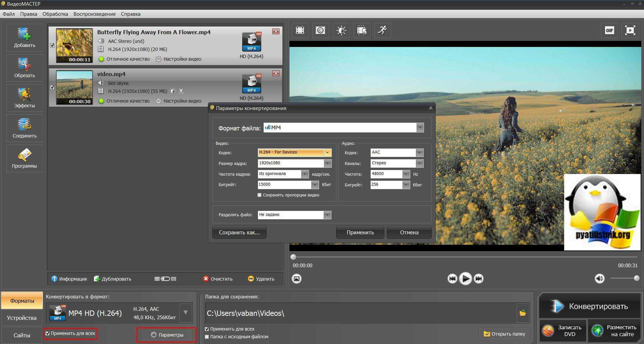Viewport: 644px width, 344px height.
Task: Select the Соединить join videos tool
Action: [24, 128]
